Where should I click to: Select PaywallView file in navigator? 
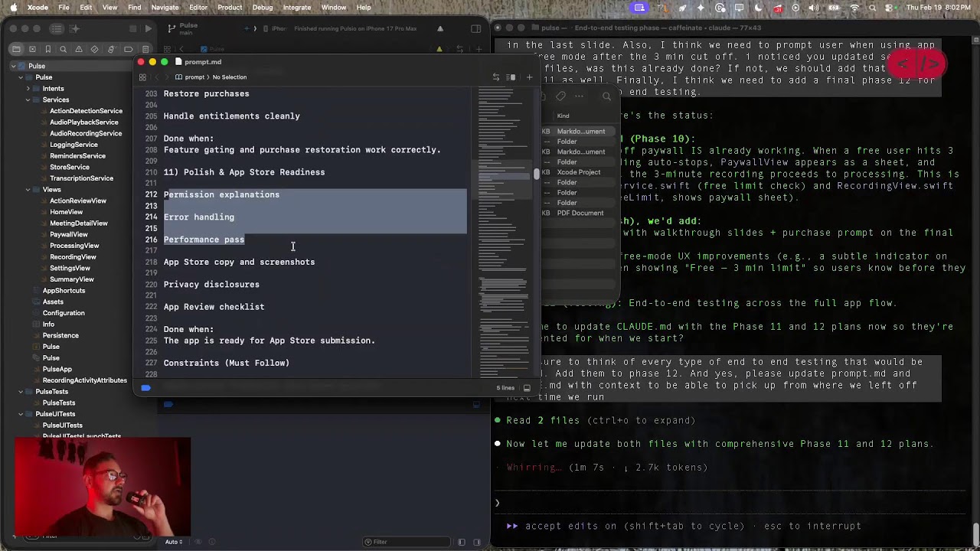(x=69, y=234)
